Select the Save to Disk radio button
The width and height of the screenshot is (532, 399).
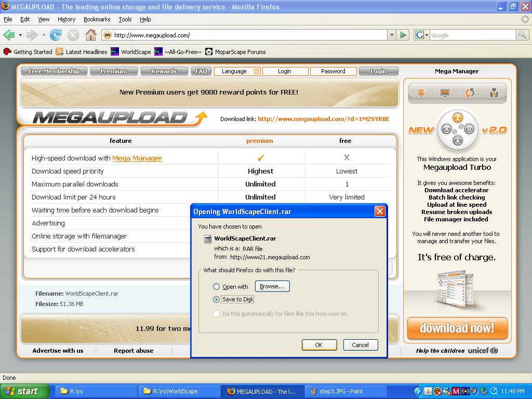[x=216, y=300]
